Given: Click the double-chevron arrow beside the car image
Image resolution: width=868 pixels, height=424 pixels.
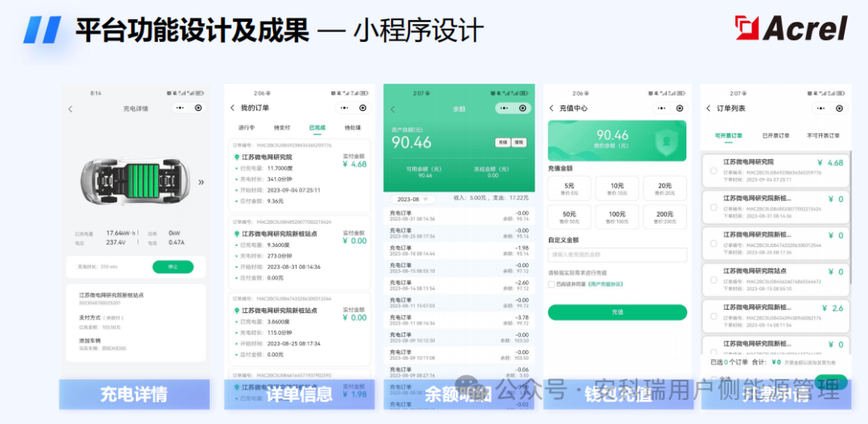Looking at the screenshot, I should click(200, 182).
